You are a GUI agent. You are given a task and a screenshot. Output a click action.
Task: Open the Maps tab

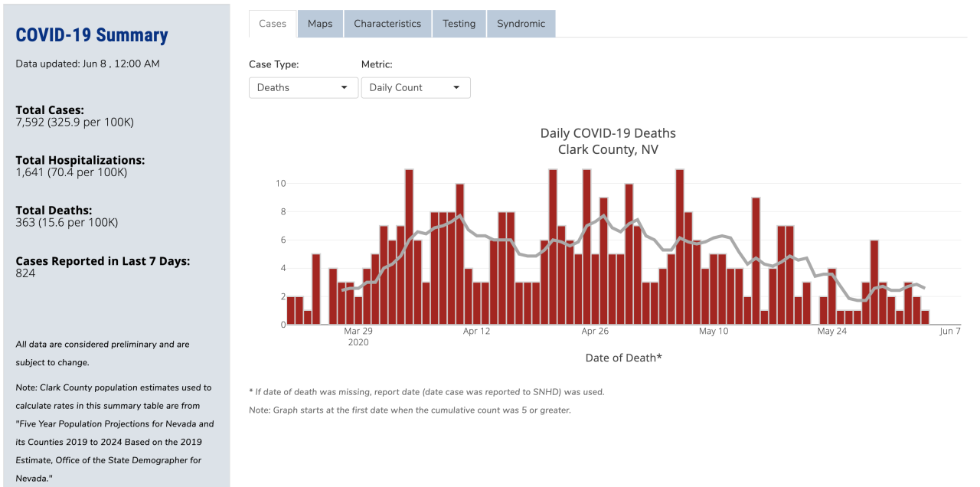click(320, 24)
